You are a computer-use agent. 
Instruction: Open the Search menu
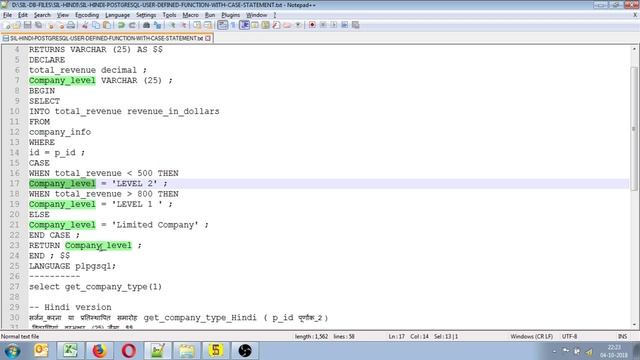(42, 15)
